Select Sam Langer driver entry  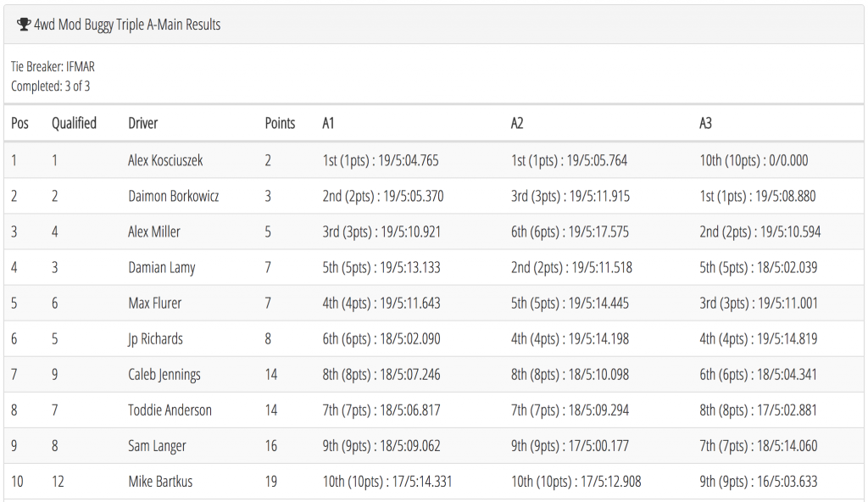(157, 446)
